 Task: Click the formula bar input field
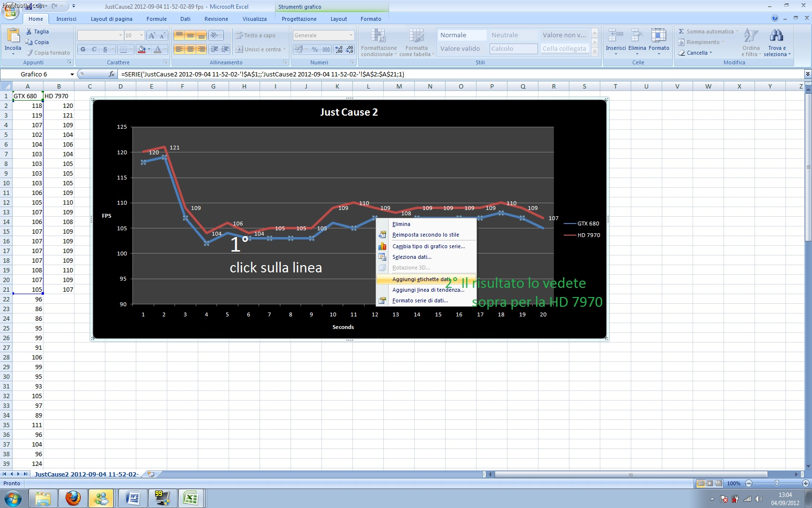pyautogui.click(x=461, y=74)
